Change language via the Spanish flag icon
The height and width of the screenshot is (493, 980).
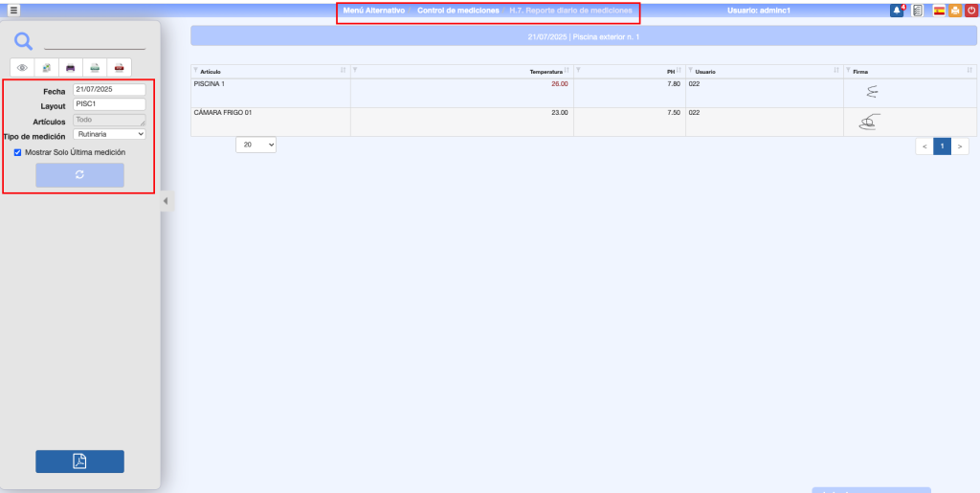point(940,11)
